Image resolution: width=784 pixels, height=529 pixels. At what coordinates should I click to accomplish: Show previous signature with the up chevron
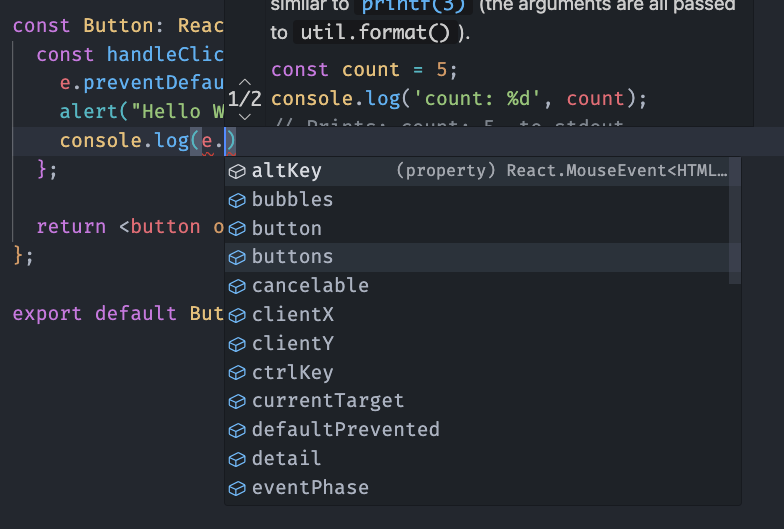click(x=244, y=80)
